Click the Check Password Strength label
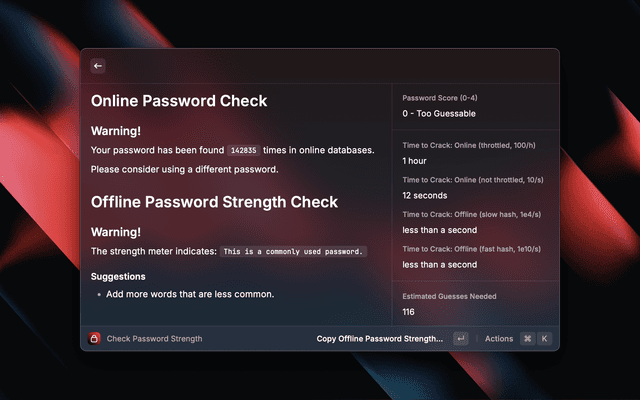Image resolution: width=640 pixels, height=400 pixels. pos(154,339)
